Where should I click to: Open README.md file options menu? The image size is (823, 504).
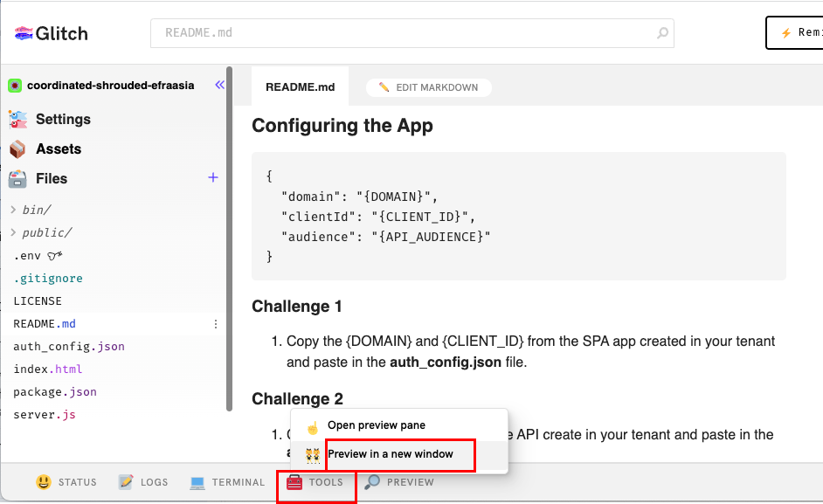click(x=216, y=324)
